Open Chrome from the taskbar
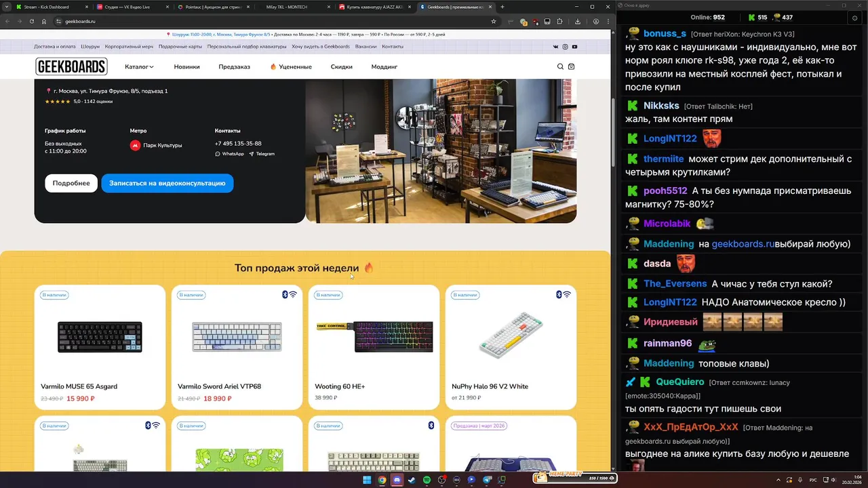868x488 pixels. [x=382, y=480]
